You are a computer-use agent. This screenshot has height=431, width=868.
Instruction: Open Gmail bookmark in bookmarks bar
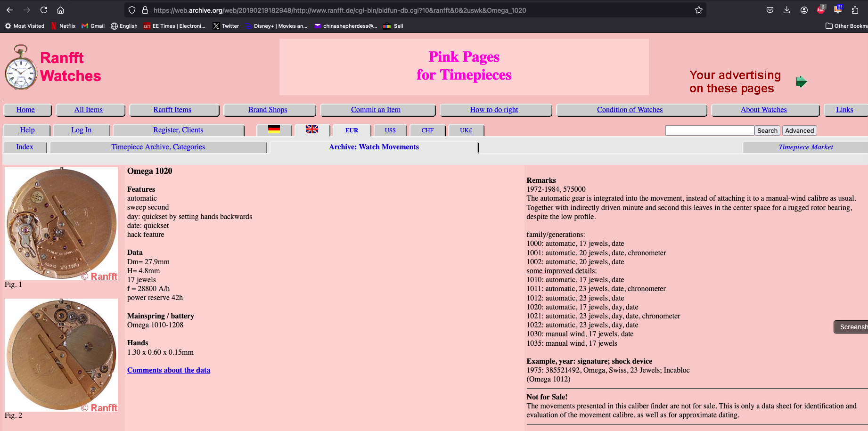click(x=93, y=26)
